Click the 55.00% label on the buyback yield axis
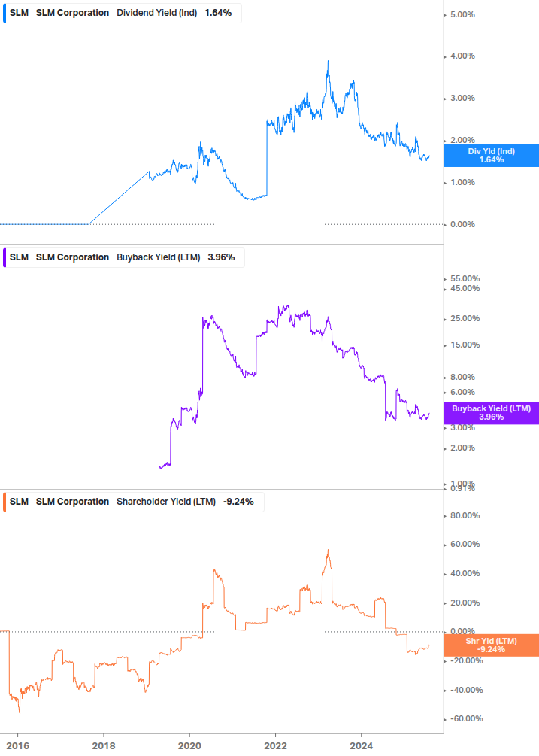The height and width of the screenshot is (756, 539). 465,278
